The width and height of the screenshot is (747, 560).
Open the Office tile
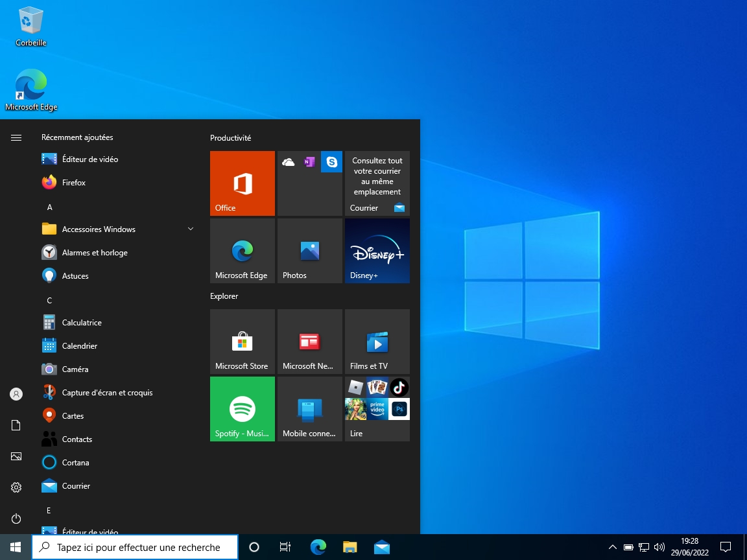click(242, 183)
